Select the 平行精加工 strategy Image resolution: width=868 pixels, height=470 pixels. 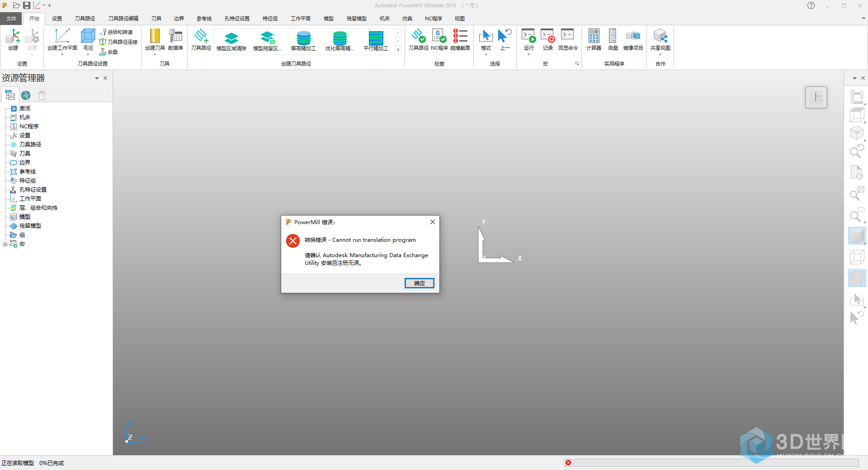tap(376, 41)
